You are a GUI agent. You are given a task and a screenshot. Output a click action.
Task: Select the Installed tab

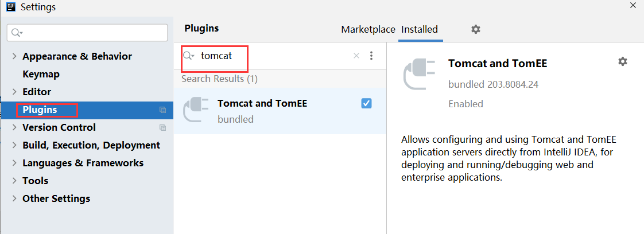(x=420, y=30)
